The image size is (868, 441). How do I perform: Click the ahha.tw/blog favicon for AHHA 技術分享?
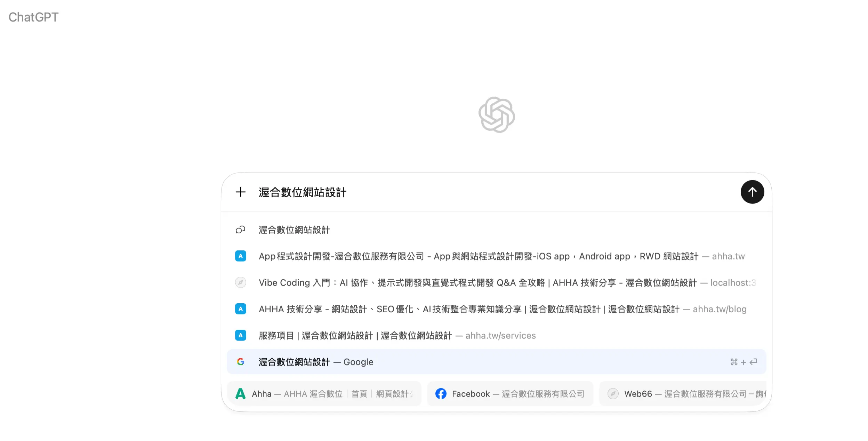pyautogui.click(x=240, y=309)
